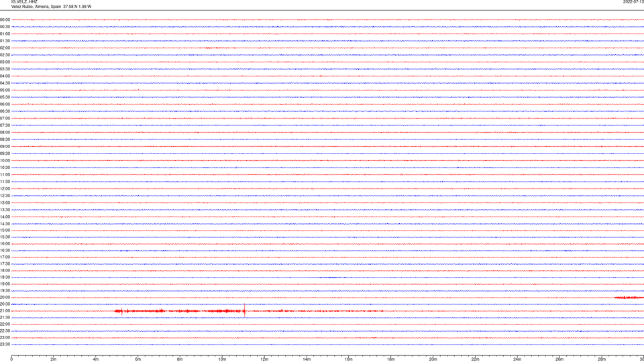Click the 2m axis tick label
This screenshot has width=644, height=362.
(54, 359)
